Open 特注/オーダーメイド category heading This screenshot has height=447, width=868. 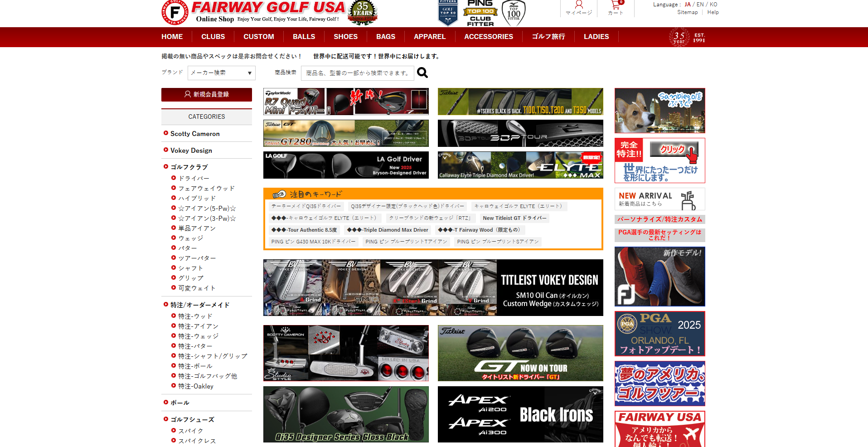pos(200,305)
